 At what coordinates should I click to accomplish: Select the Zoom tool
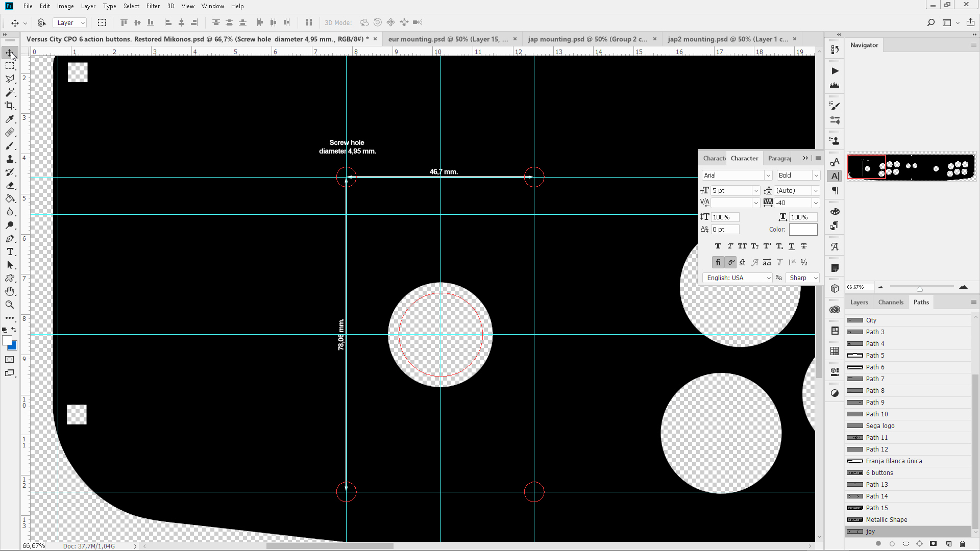click(10, 305)
